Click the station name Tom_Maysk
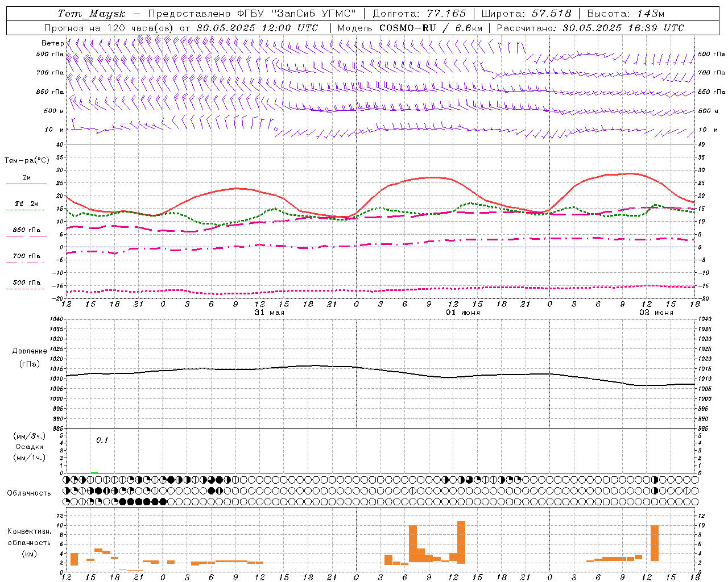728x582 pixels. pyautogui.click(x=92, y=14)
